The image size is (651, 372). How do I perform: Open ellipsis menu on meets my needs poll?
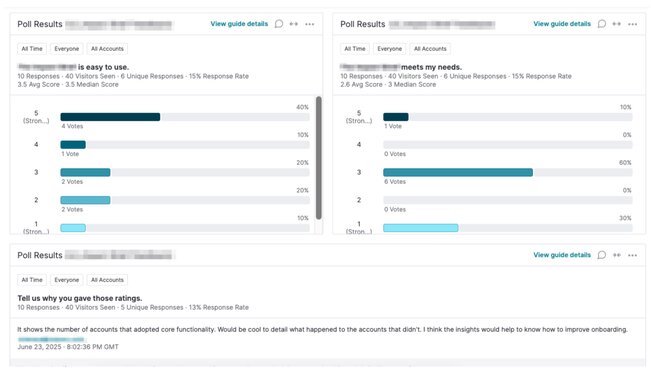pos(633,24)
